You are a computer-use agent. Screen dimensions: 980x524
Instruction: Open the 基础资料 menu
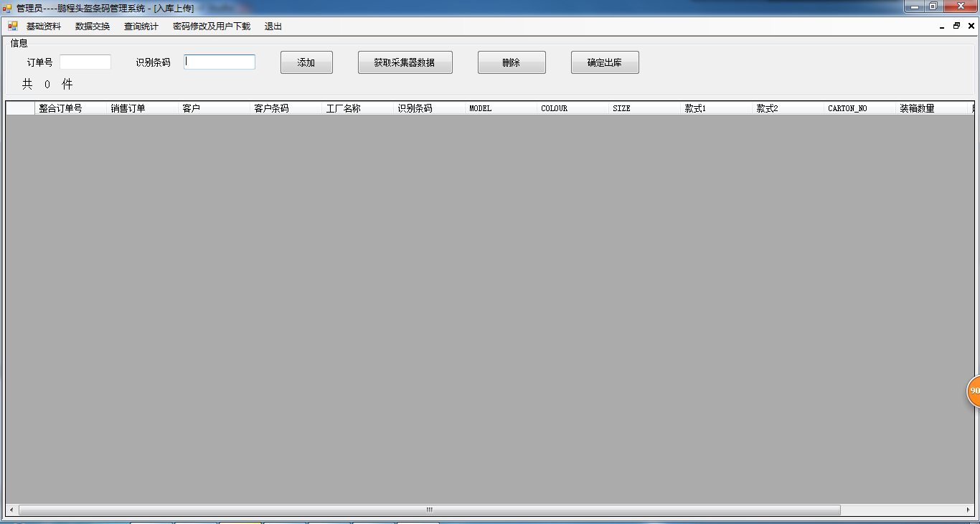click(x=44, y=27)
